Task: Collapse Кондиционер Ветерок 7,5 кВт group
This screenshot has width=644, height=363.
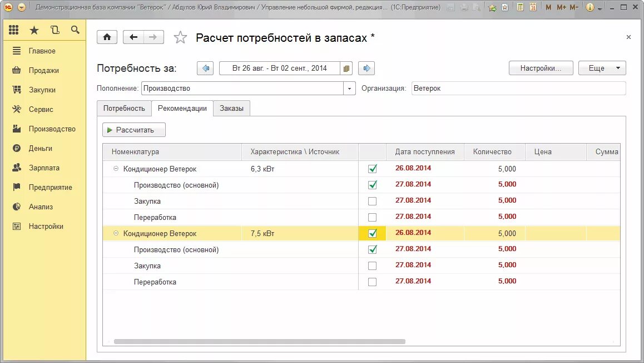Action: click(116, 233)
